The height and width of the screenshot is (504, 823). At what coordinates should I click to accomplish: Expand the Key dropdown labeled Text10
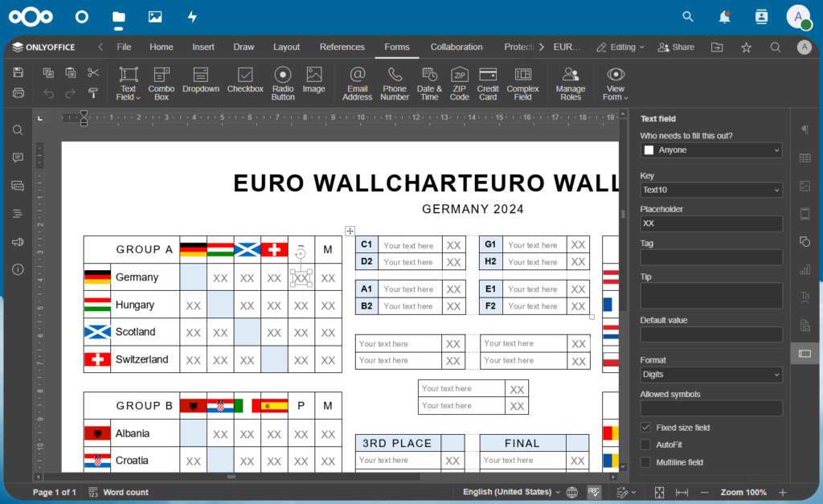[x=710, y=190]
